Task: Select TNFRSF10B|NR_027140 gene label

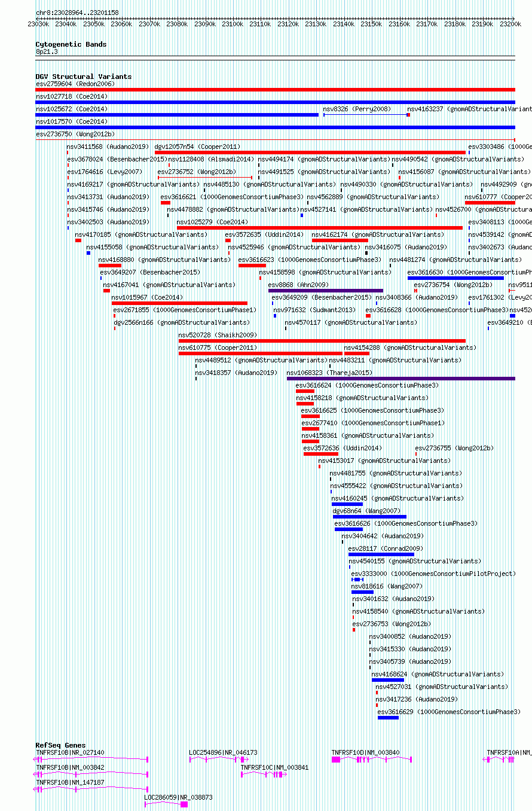Action: pyautogui.click(x=70, y=752)
